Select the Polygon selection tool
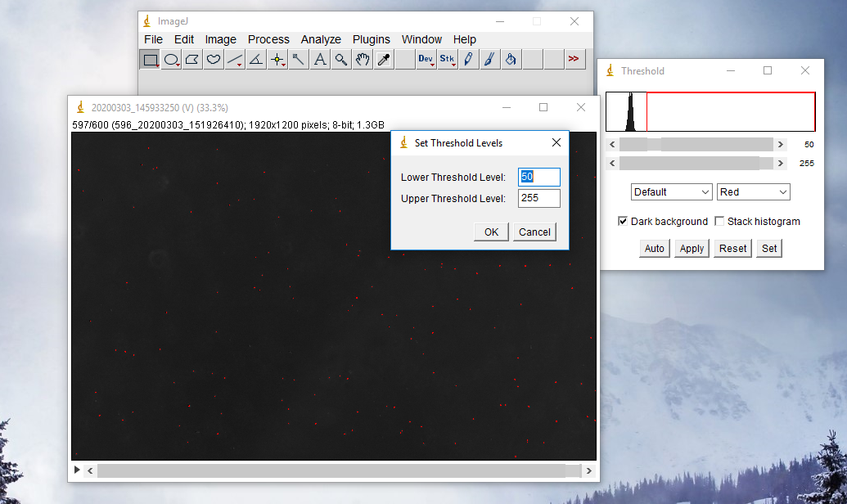 click(x=192, y=60)
